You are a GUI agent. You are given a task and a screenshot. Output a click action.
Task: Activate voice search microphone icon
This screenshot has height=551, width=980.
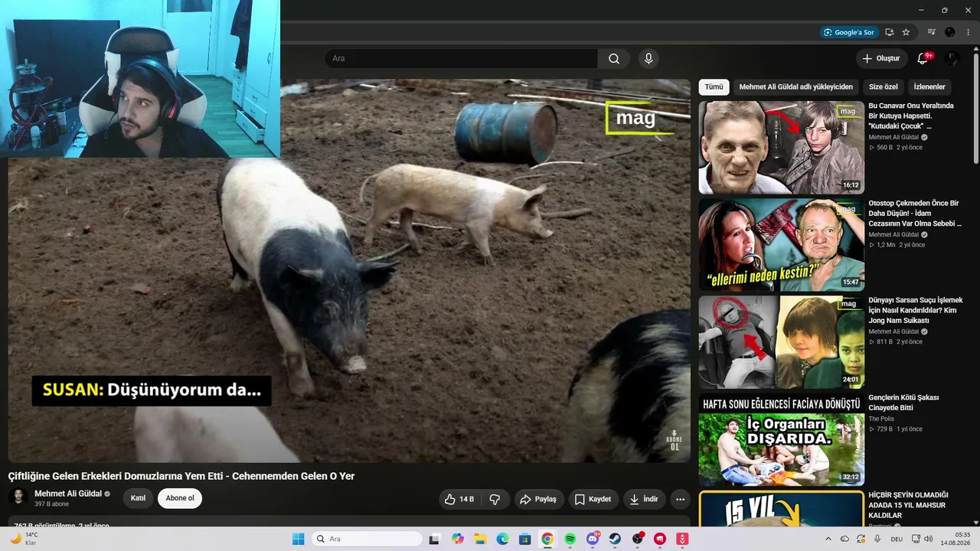(x=648, y=59)
